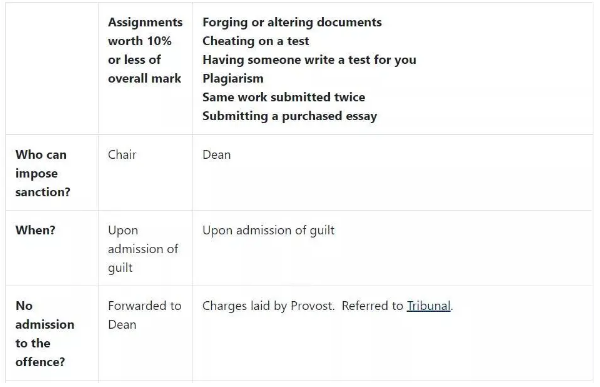Click 'Forwarded to Dean' cell text
Viewport: 600px width, 387px height.
point(145,315)
